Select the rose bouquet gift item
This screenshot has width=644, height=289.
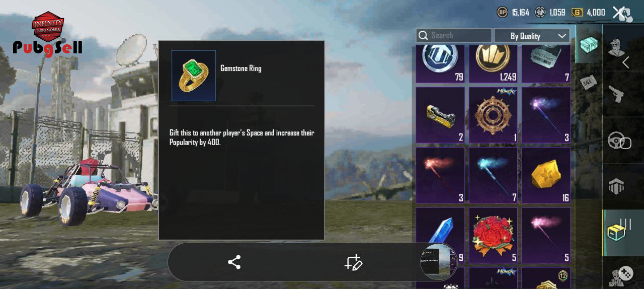493,236
